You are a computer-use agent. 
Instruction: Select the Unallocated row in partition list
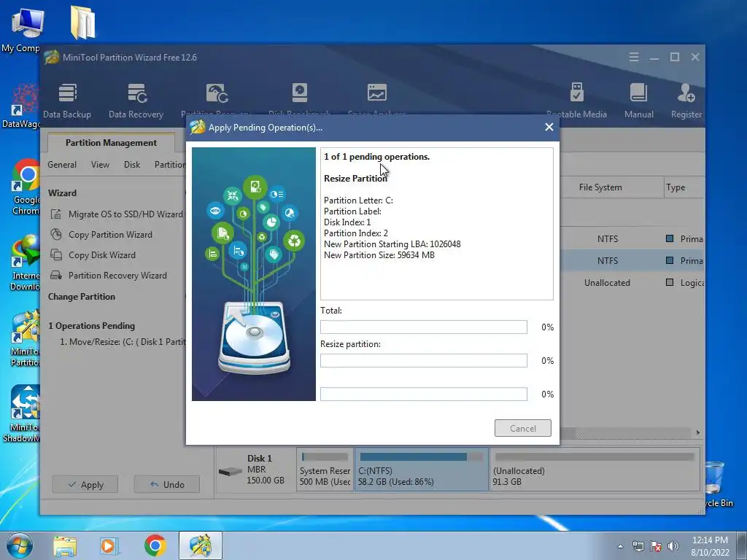pyautogui.click(x=632, y=283)
